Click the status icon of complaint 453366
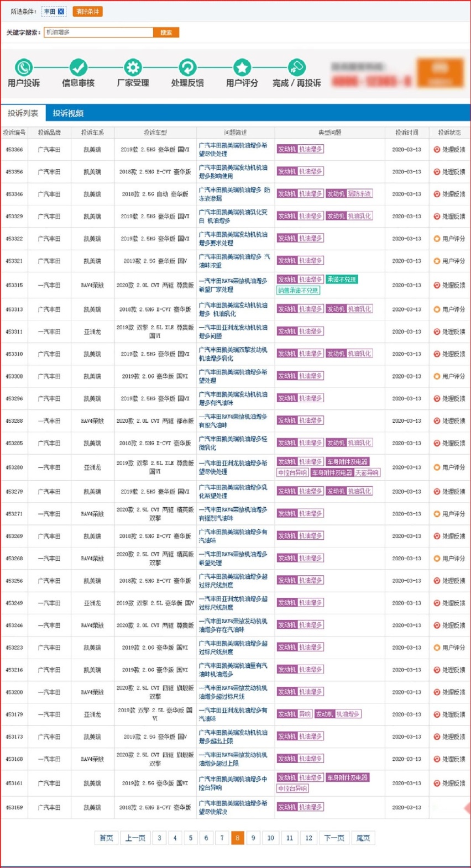This screenshot has height=868, width=471. 437,150
